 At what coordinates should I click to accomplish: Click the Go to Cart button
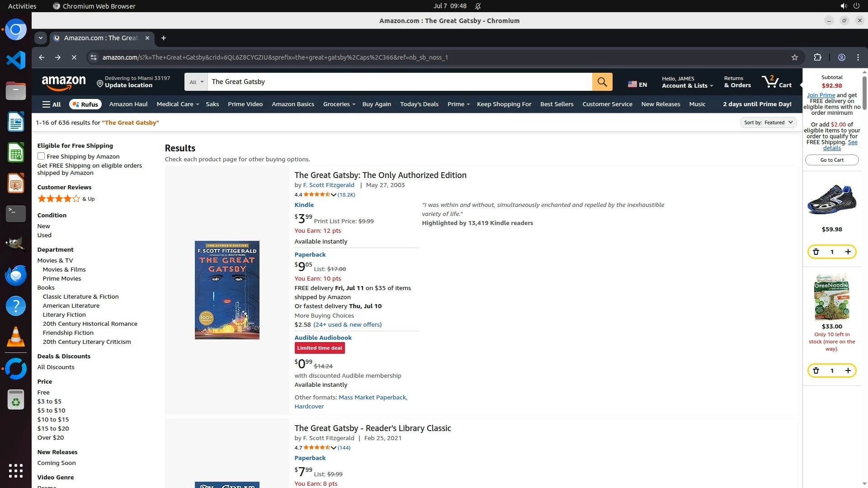pos(831,160)
